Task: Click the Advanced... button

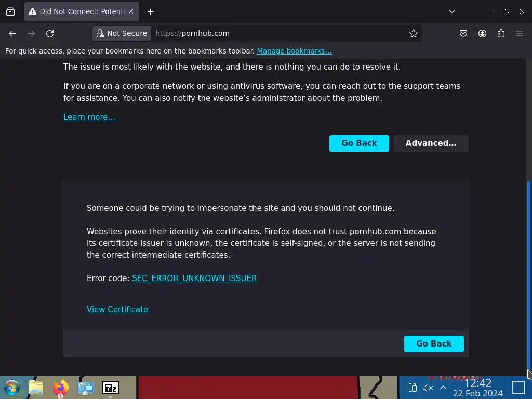Action: click(431, 143)
